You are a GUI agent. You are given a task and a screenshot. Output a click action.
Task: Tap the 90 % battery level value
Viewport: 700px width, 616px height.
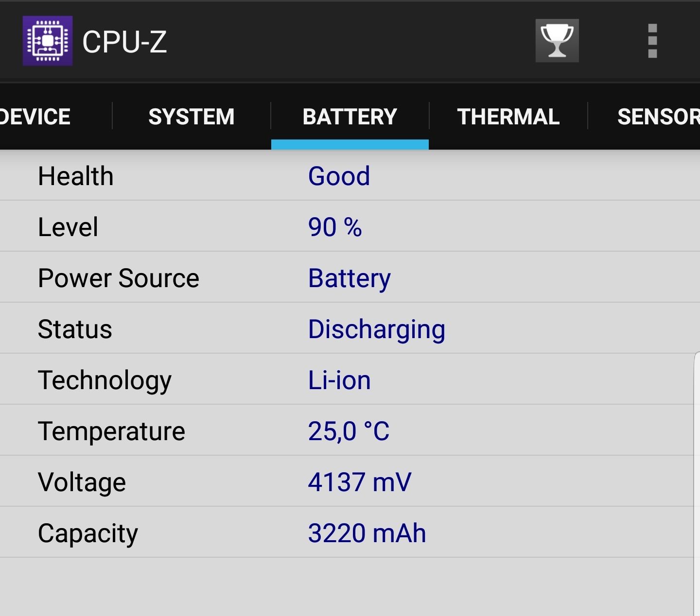(335, 227)
